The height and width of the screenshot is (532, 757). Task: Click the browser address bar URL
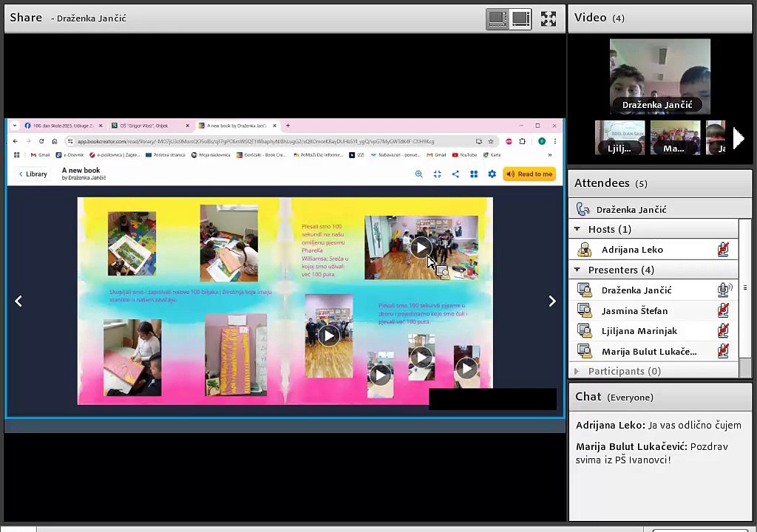256,141
